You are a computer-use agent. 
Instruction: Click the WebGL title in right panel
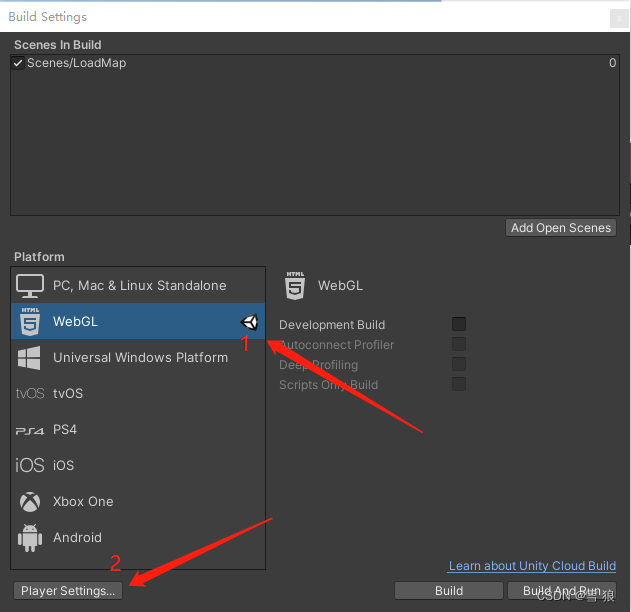tap(340, 286)
